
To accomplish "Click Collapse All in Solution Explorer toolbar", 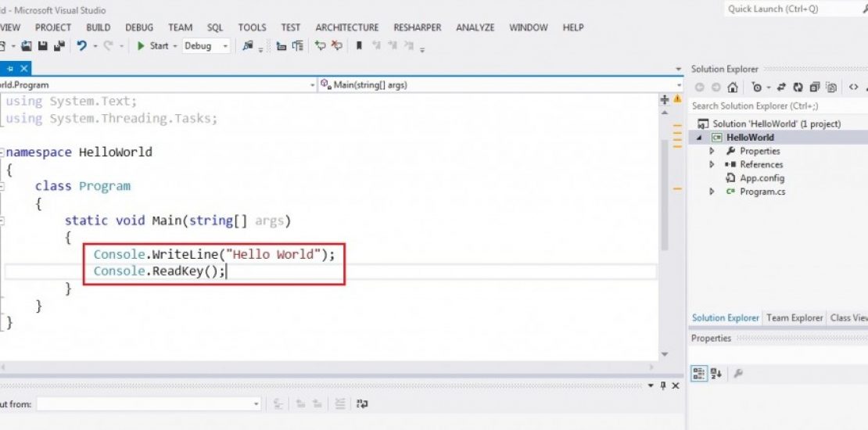I will click(814, 88).
